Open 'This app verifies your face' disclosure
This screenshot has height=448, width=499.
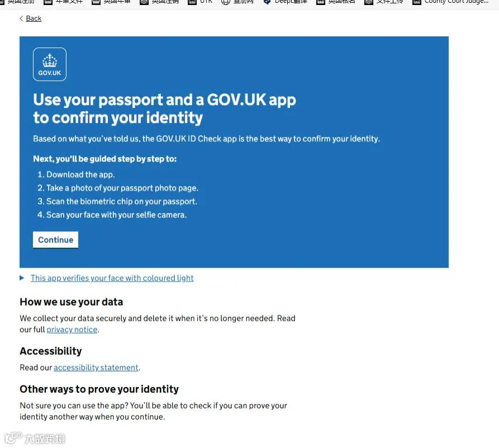(x=112, y=278)
